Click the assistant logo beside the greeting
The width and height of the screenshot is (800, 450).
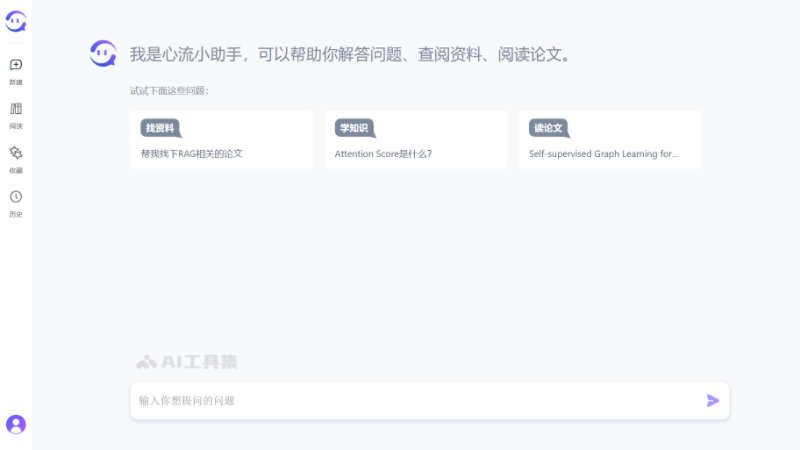103,53
